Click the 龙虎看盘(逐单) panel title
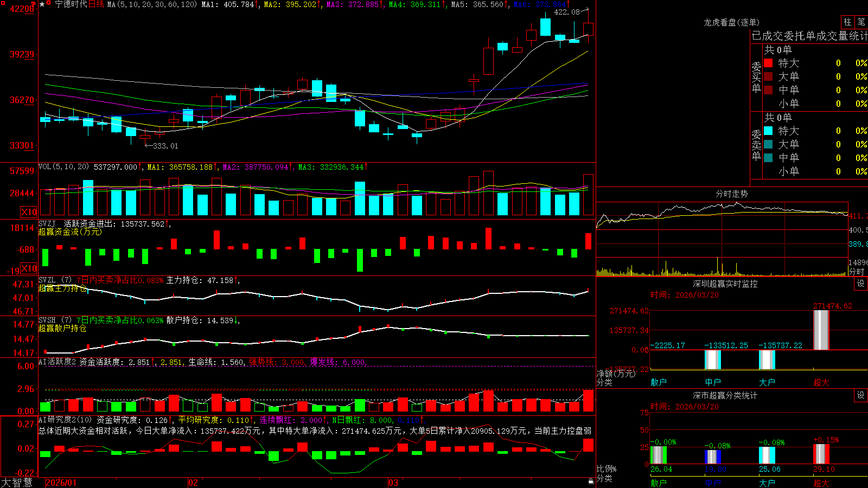 point(731,22)
